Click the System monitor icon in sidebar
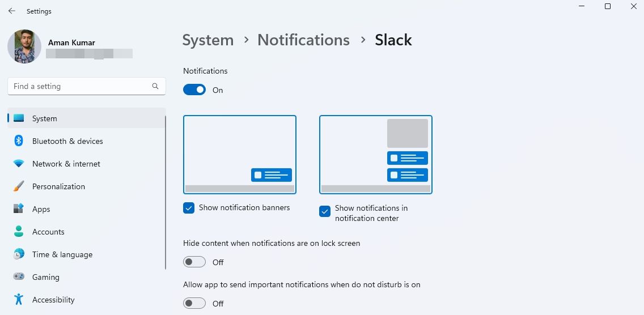 [19, 118]
